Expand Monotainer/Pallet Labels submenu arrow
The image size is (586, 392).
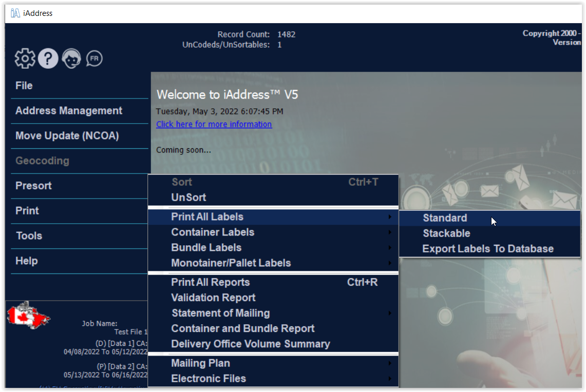tap(390, 263)
